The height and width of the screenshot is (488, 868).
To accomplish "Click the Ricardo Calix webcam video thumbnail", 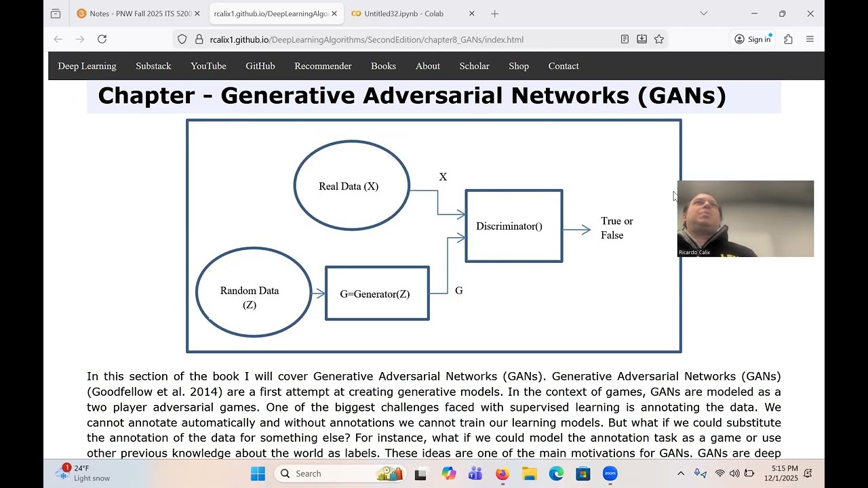I will pyautogui.click(x=745, y=218).
